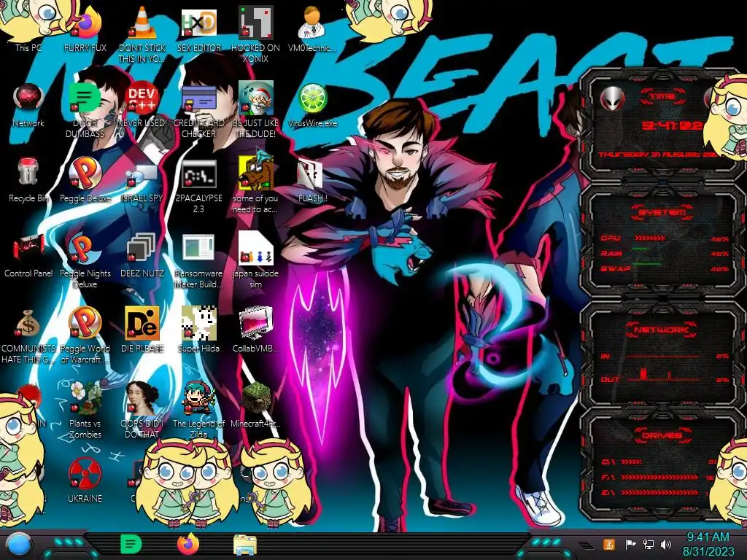The image size is (747, 560).
Task: Select the HxD hex editor shortcut
Action: pos(198,28)
